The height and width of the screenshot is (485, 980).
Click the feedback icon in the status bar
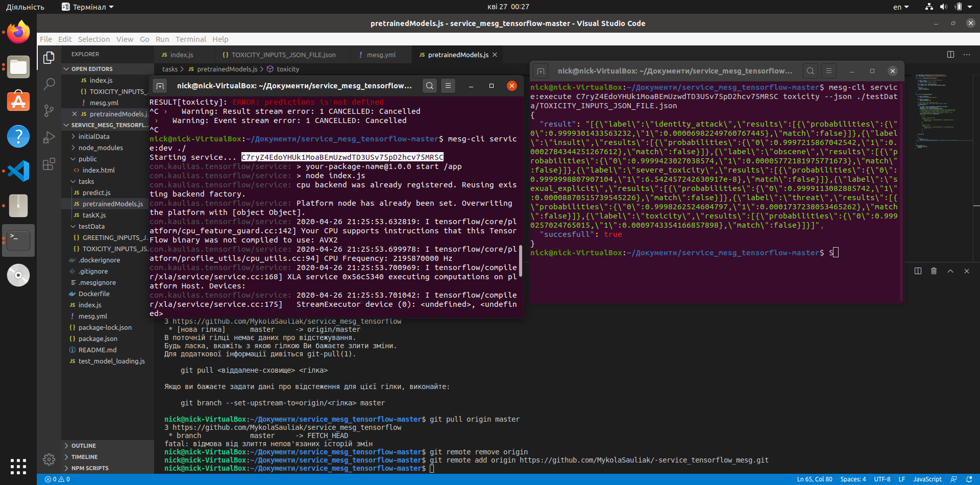point(953,479)
